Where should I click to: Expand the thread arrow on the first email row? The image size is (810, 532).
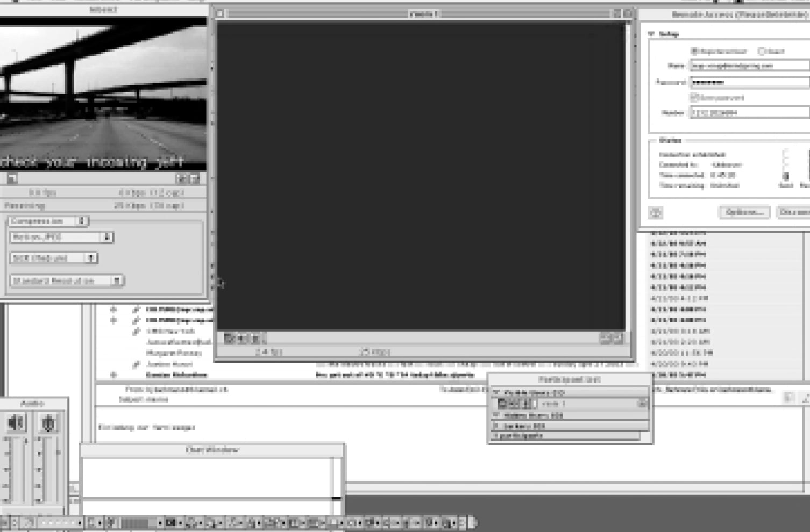pyautogui.click(x=113, y=310)
